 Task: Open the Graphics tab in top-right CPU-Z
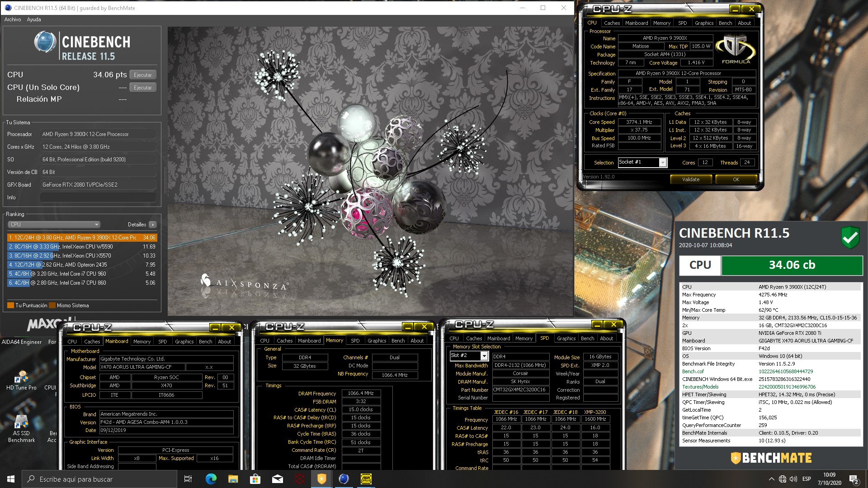pyautogui.click(x=704, y=23)
